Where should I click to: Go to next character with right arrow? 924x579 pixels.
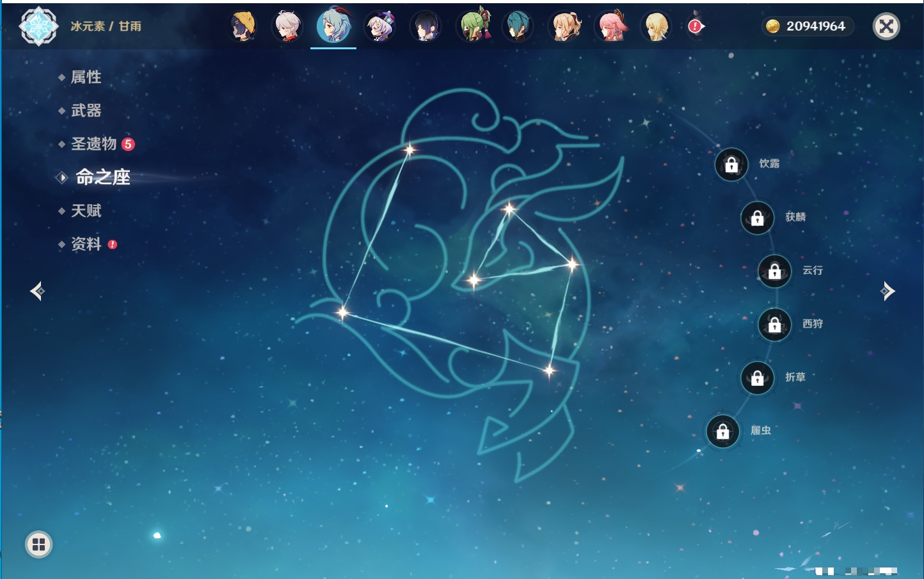[x=888, y=291]
